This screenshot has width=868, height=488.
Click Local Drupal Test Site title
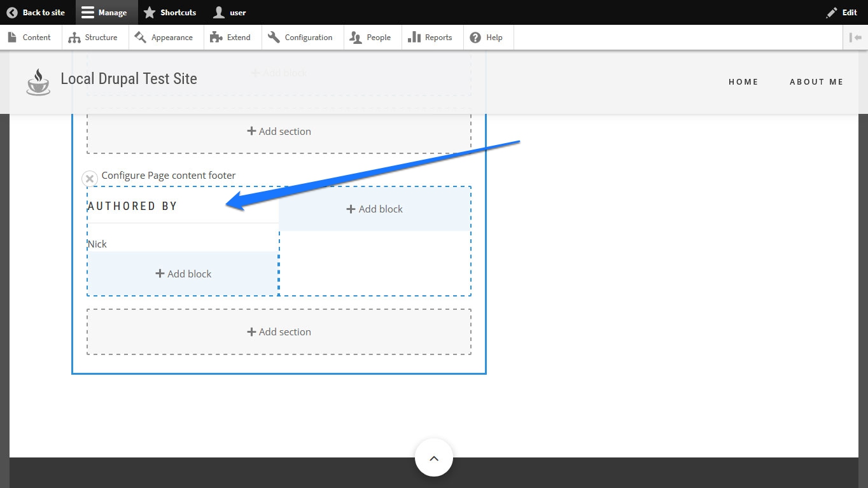point(129,79)
